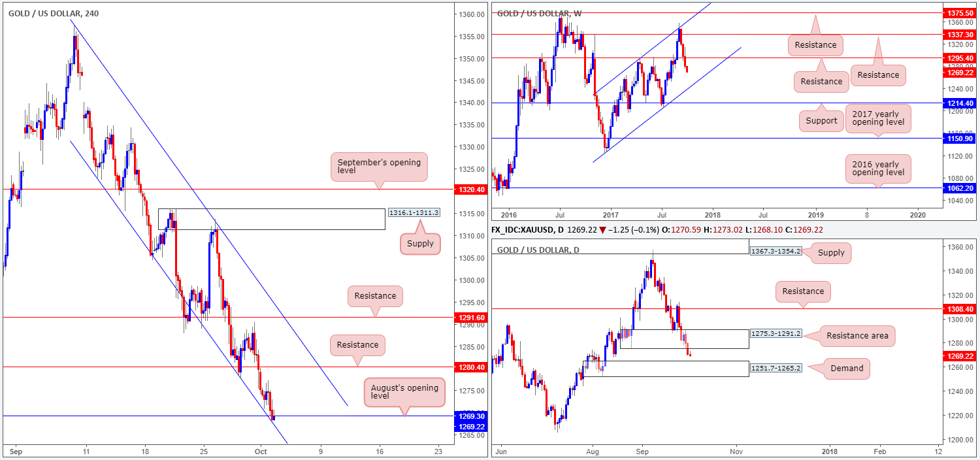Select the Supply callout on the 240 chart
Image resolution: width=980 pixels, height=460 pixels.
pyautogui.click(x=420, y=243)
